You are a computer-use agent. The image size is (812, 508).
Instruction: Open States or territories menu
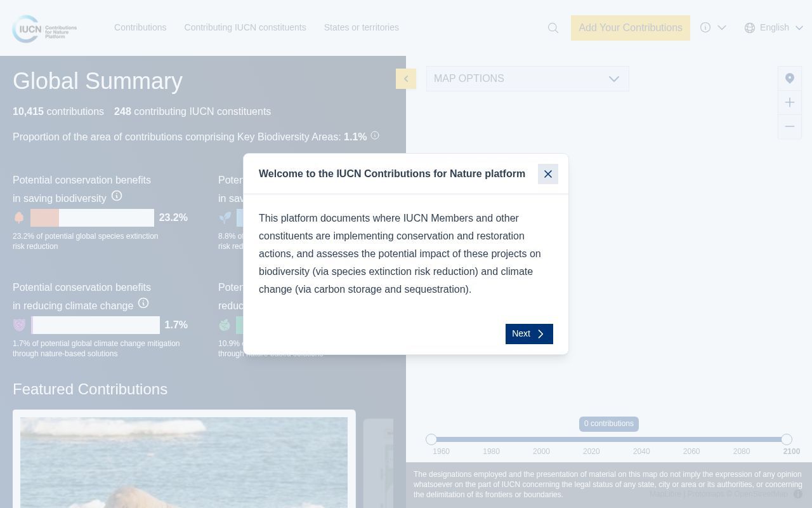click(362, 27)
